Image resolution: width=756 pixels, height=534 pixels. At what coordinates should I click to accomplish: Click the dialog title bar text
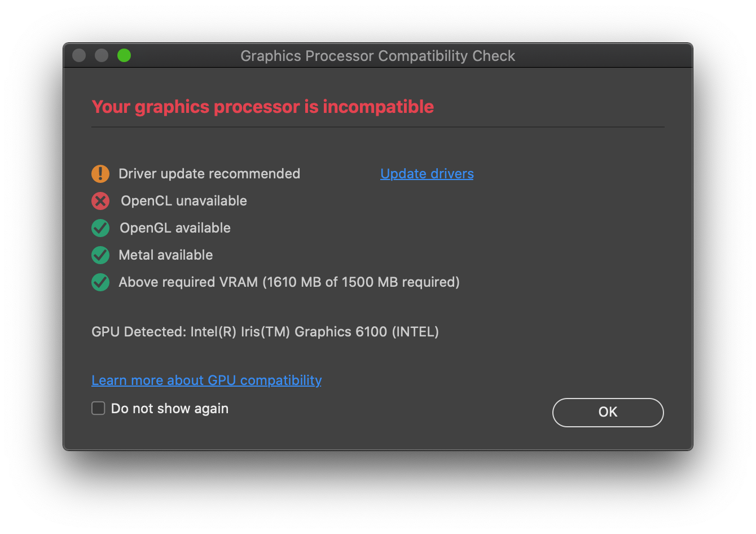pyautogui.click(x=378, y=56)
